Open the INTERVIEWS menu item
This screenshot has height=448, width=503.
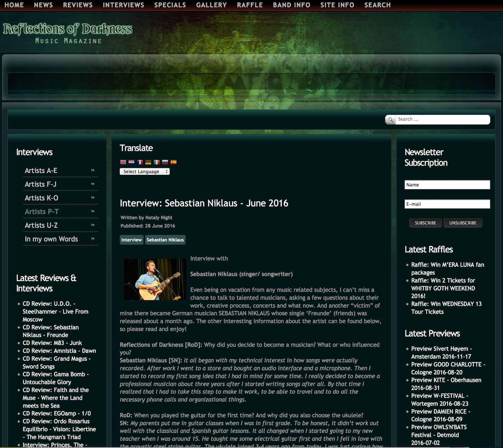(x=123, y=5)
